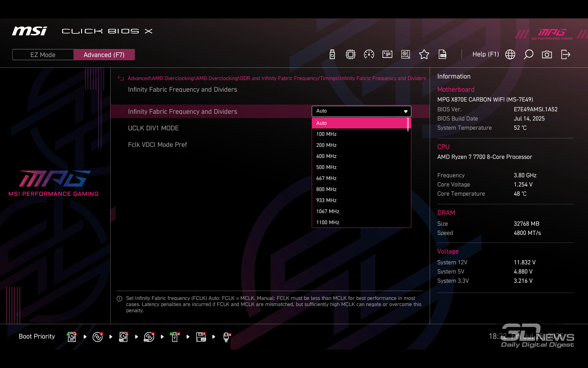
Task: Take a screenshot with the camera icon
Action: point(547,55)
